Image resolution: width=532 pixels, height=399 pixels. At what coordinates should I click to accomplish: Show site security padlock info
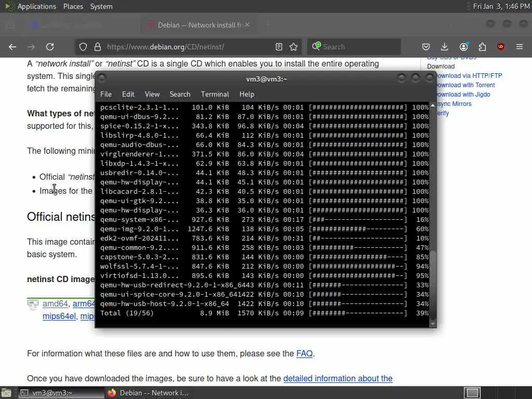click(97, 47)
